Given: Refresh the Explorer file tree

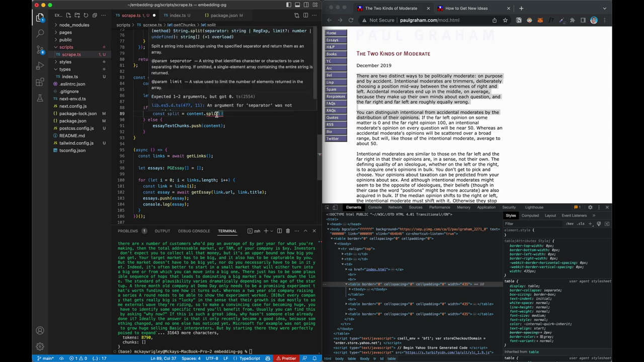Looking at the screenshot, I should [x=86, y=15].
